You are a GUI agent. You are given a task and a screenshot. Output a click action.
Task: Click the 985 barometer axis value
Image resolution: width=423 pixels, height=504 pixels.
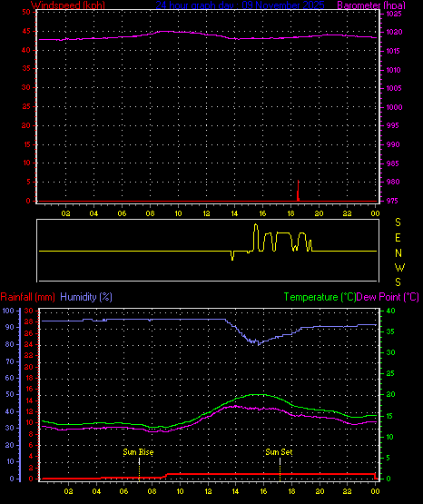click(x=393, y=163)
